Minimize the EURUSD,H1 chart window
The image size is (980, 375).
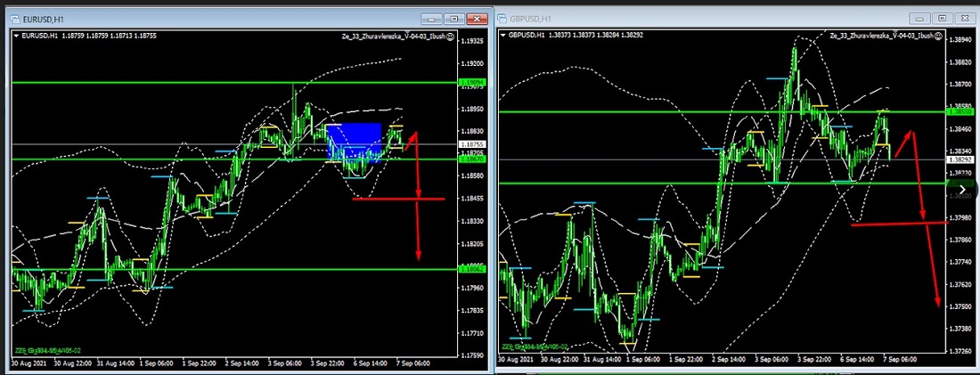[x=430, y=19]
